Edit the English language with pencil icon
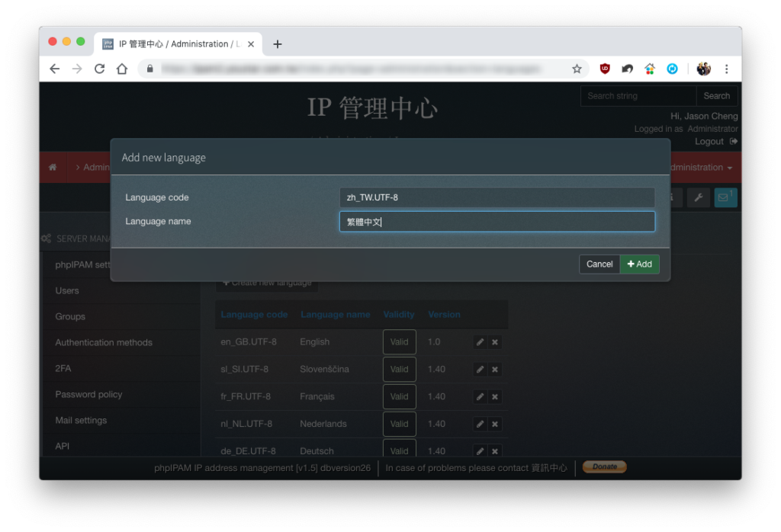This screenshot has width=781, height=532. (x=480, y=342)
